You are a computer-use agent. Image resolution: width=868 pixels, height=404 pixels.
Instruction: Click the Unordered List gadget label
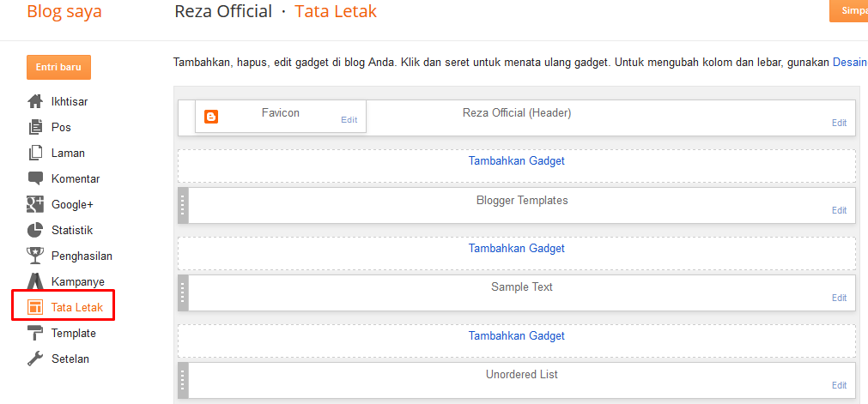coord(522,375)
